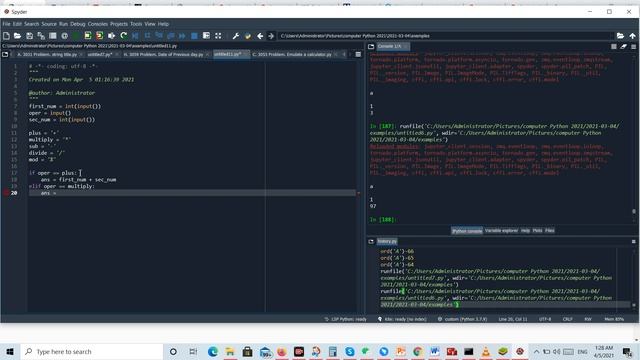This screenshot has height=360, width=640.
Task: Re-run last script icon
Action: tap(123, 36)
